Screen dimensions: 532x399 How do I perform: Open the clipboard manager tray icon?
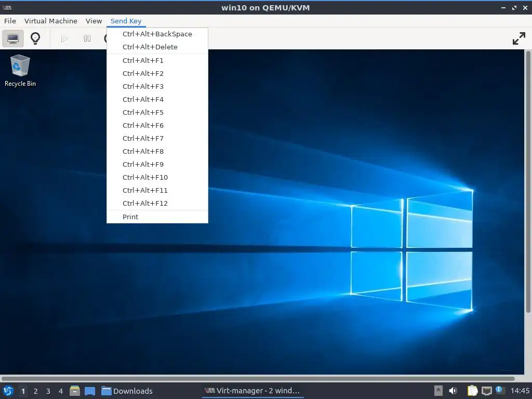(472, 391)
